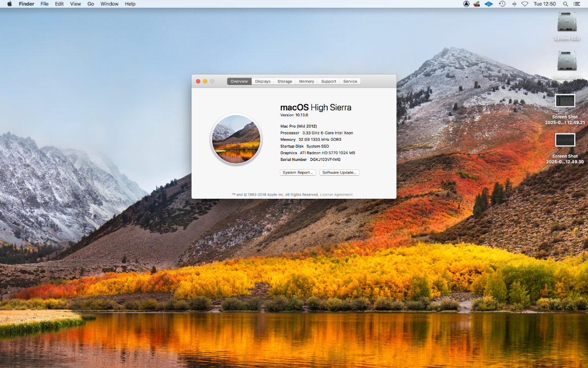The width and height of the screenshot is (588, 368).
Task: Open Spotlight search magnifier
Action: click(x=565, y=4)
